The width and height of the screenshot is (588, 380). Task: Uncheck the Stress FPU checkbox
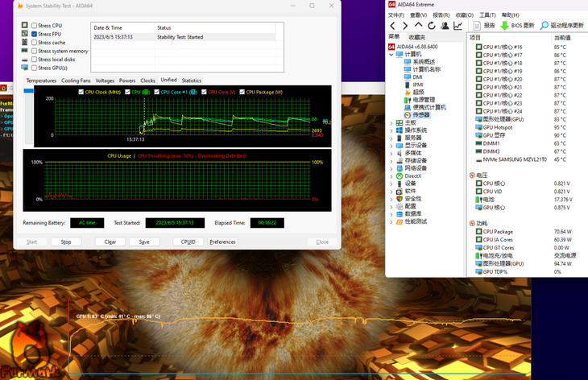(34, 34)
